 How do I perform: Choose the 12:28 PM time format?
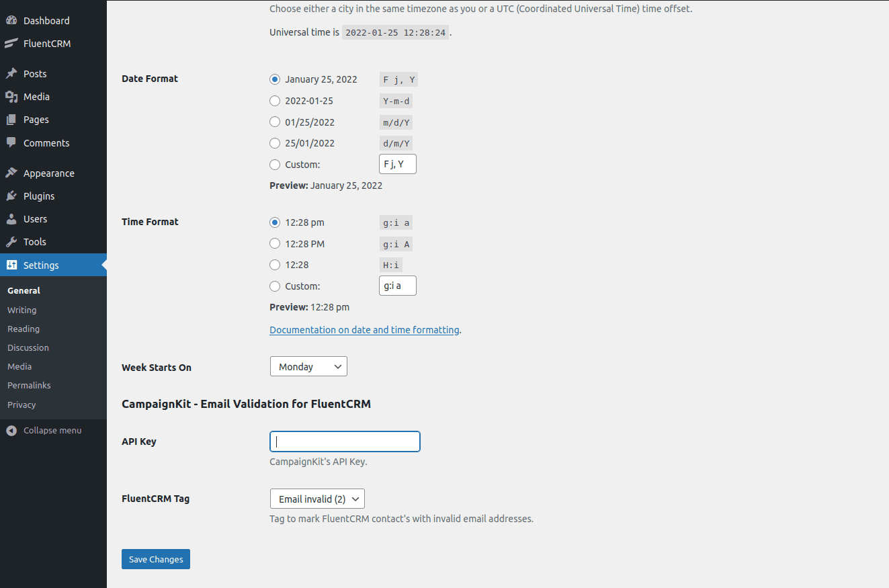click(x=274, y=243)
